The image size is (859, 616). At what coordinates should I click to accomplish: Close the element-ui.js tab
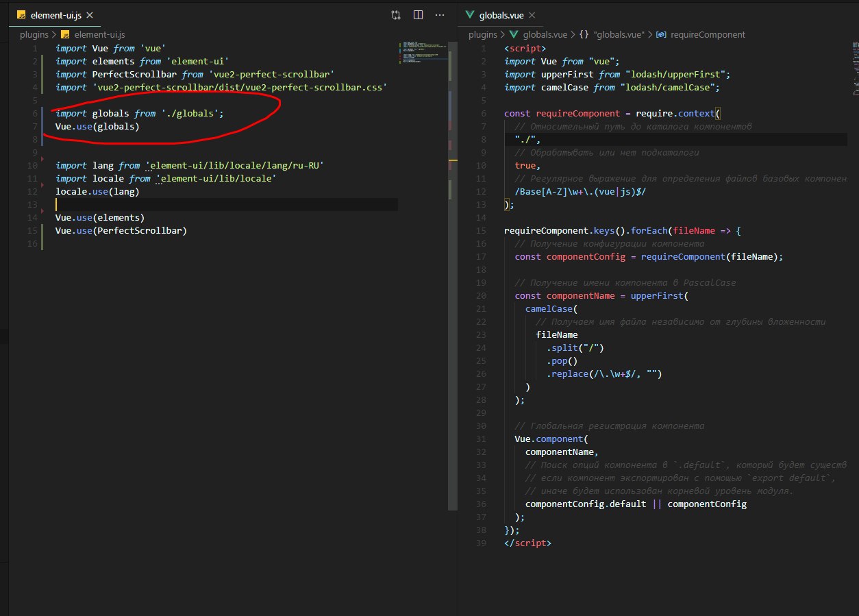coord(91,14)
